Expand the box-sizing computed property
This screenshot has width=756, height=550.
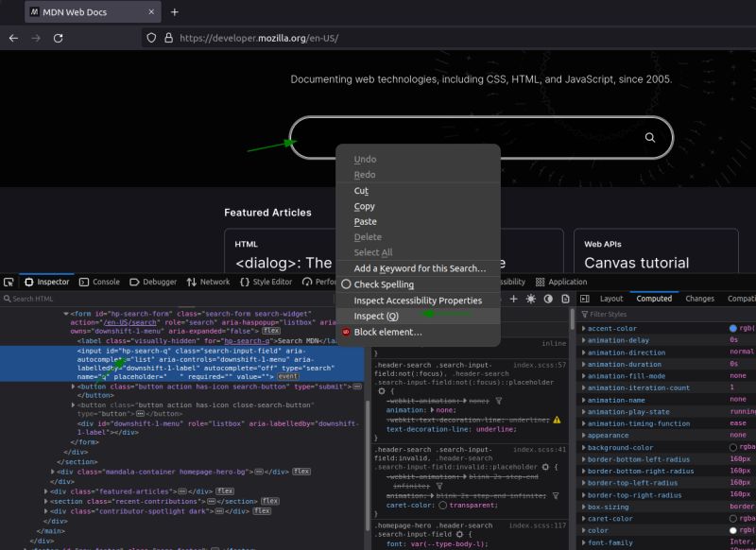(x=583, y=507)
